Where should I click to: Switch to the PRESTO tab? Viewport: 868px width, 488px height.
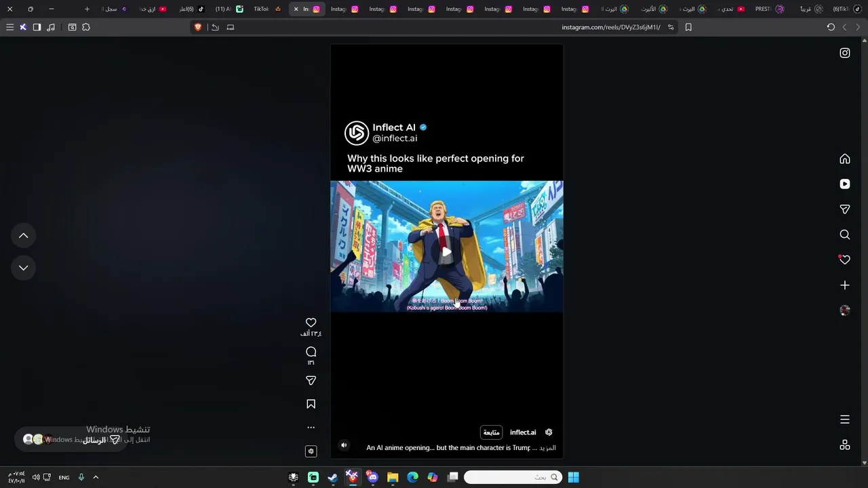pos(770,9)
